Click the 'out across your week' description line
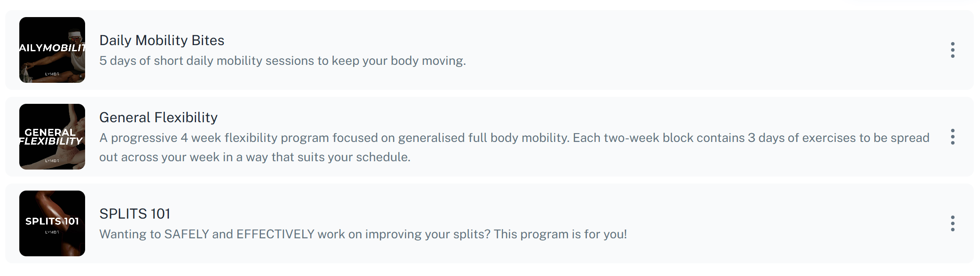This screenshot has width=980, height=276. [255, 157]
